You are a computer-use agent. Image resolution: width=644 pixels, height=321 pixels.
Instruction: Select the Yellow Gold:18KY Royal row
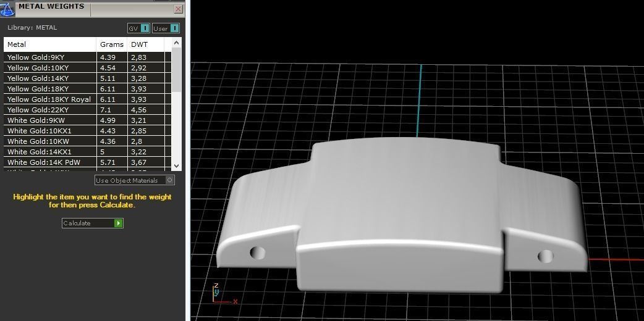coord(88,99)
